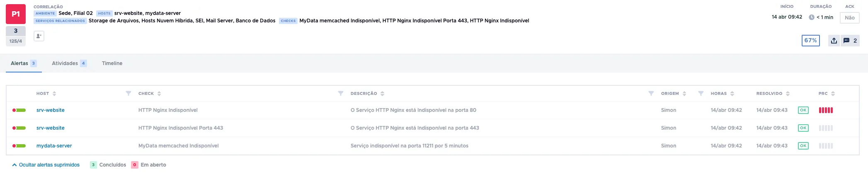The width and height of the screenshot is (868, 174).
Task: Sort by HOST column
Action: pos(54,94)
